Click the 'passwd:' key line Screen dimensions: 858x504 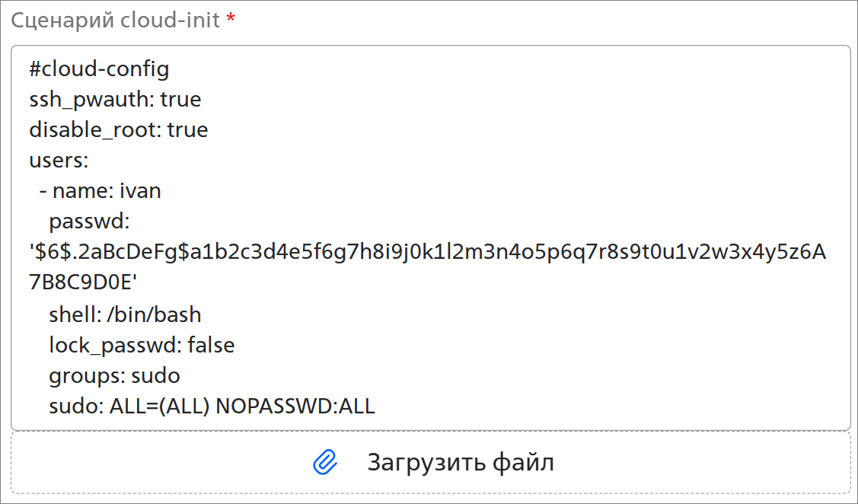89,222
